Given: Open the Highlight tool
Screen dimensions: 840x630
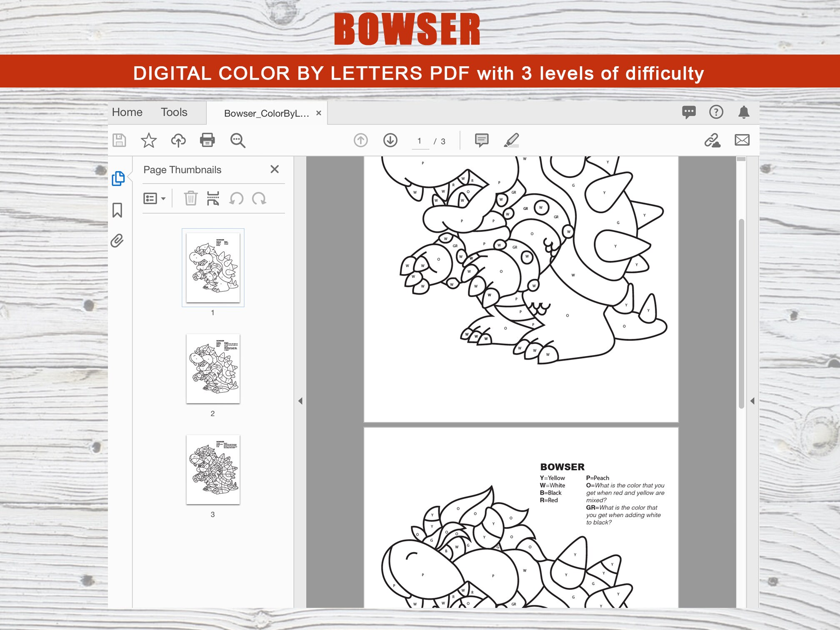Looking at the screenshot, I should (512, 141).
